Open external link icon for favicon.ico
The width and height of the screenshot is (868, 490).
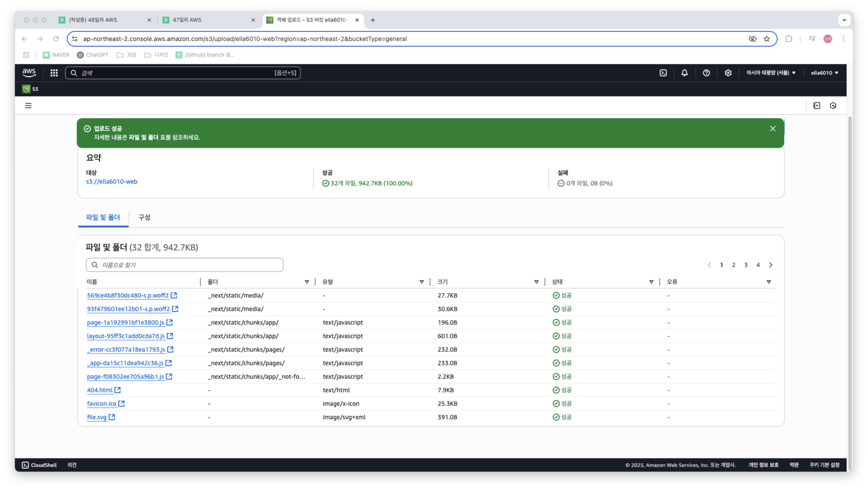(122, 403)
